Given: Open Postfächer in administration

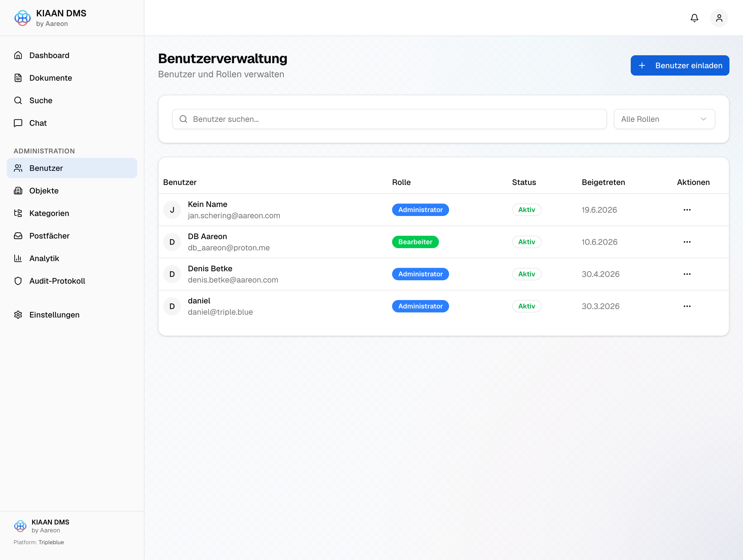Looking at the screenshot, I should (72, 236).
